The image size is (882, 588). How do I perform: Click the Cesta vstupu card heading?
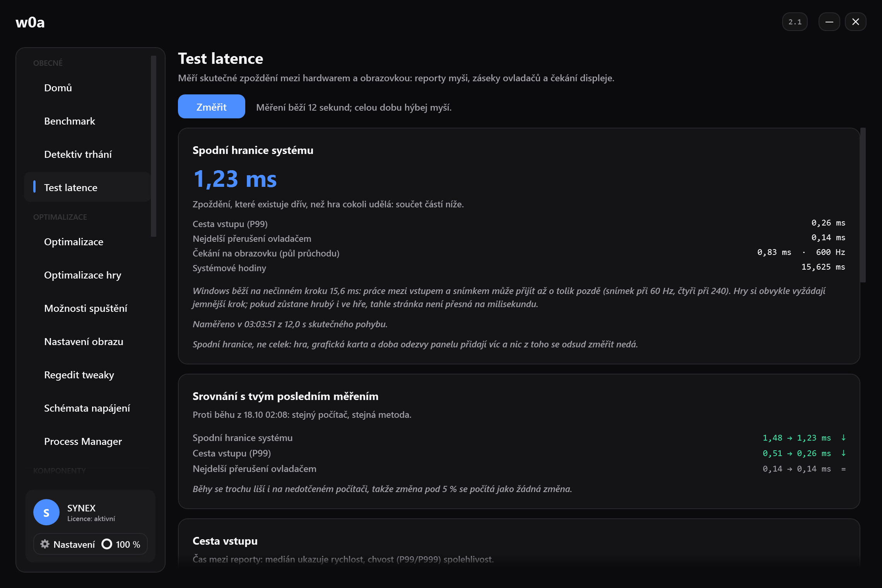coord(225,541)
